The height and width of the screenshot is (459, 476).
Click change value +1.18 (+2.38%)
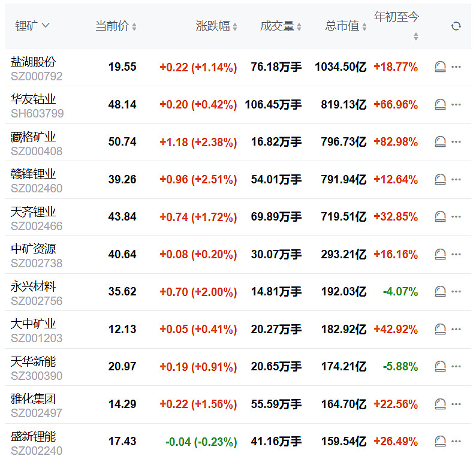point(198,142)
